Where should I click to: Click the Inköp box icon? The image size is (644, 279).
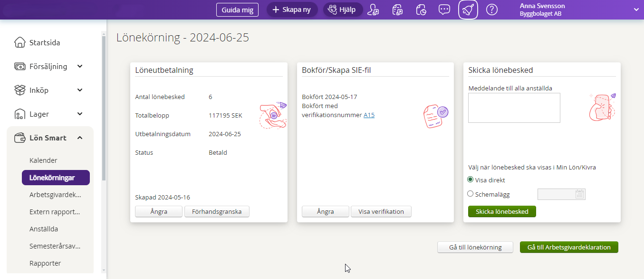click(19, 90)
